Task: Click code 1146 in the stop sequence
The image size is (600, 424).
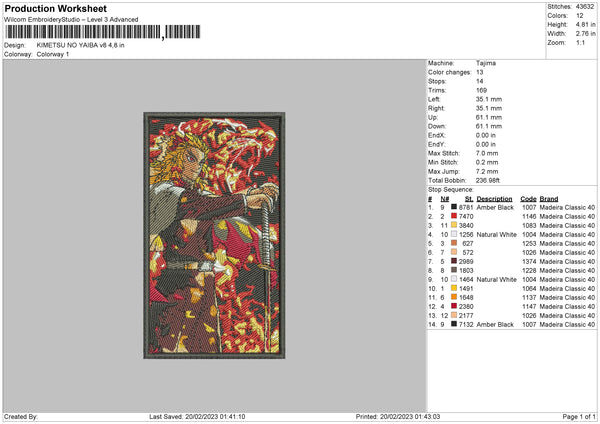Action: tap(529, 216)
